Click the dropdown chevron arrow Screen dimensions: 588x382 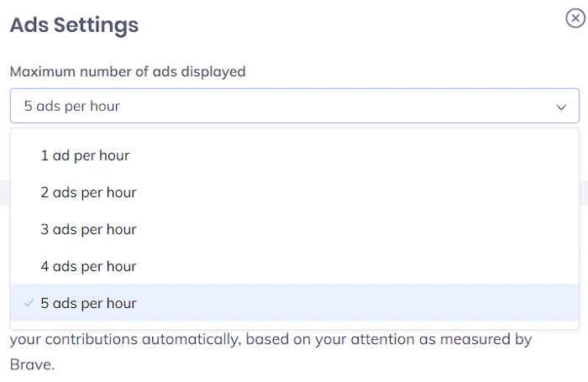[561, 107]
